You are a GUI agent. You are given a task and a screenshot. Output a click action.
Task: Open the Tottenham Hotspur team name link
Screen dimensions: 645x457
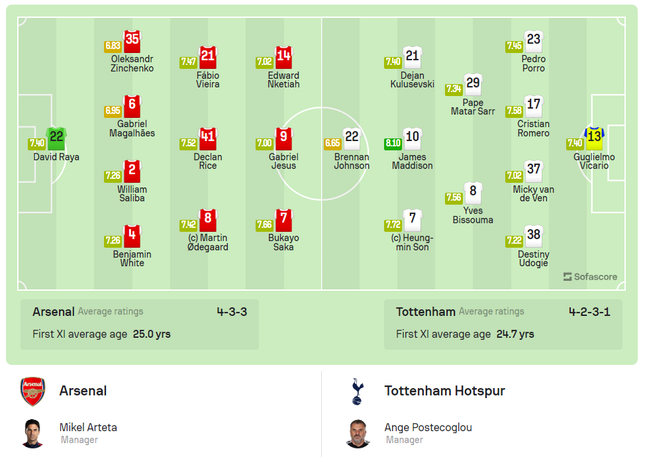445,390
